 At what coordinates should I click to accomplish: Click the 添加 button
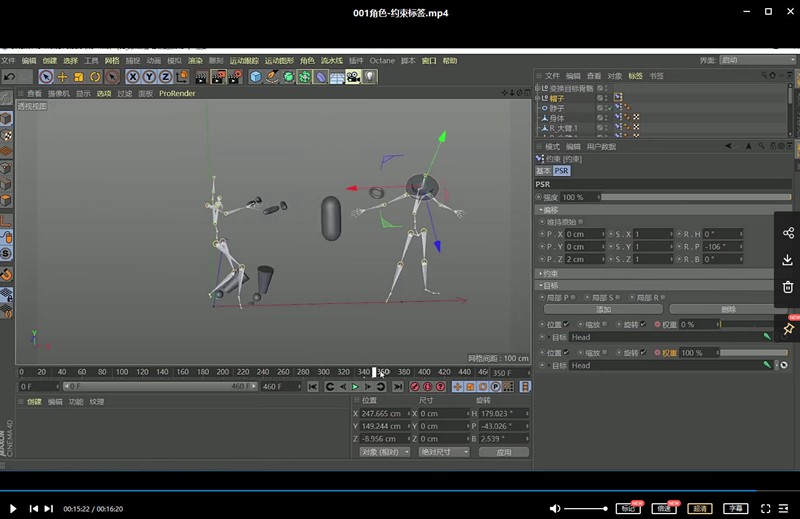pyautogui.click(x=603, y=310)
